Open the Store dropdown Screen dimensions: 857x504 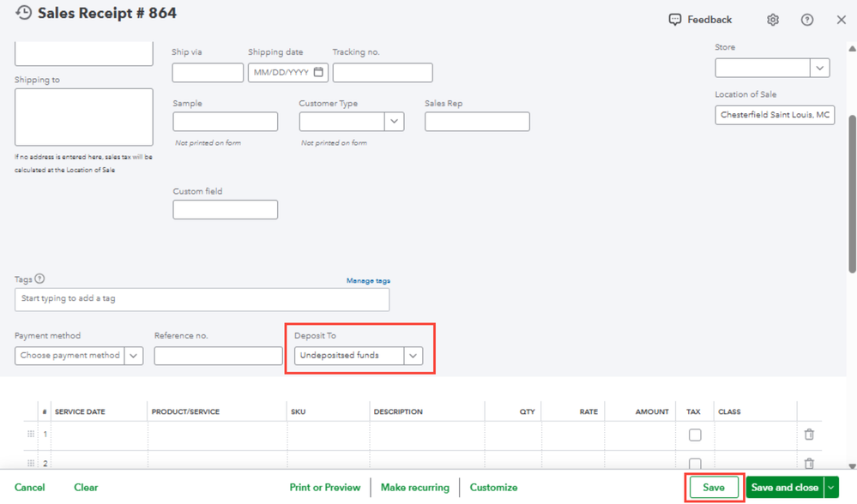click(819, 68)
